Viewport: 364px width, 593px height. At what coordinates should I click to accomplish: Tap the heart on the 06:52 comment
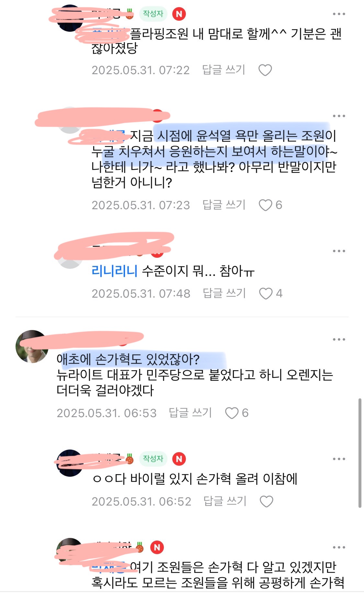[267, 501]
